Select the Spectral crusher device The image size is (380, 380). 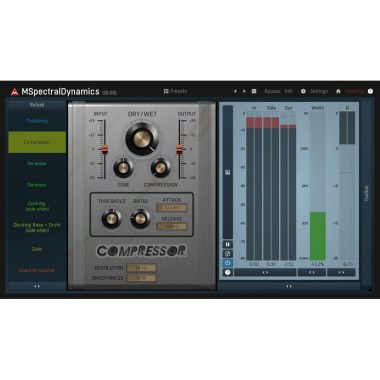click(37, 270)
